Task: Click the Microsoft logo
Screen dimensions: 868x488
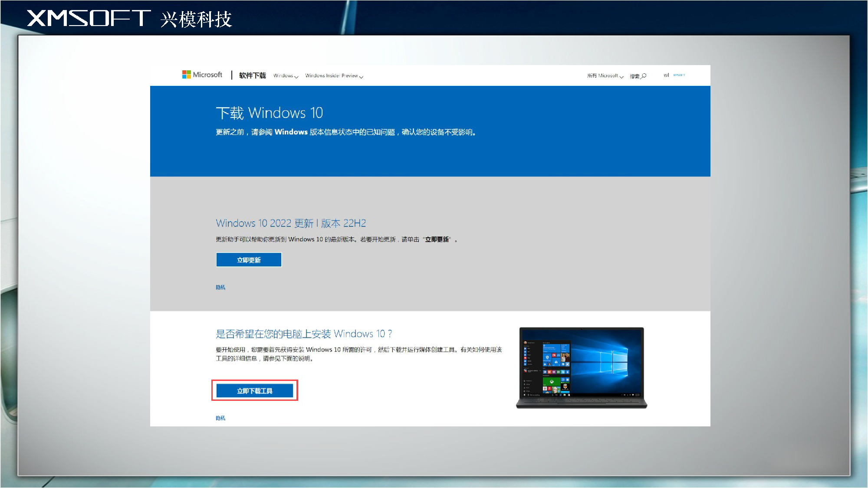Action: pos(202,75)
